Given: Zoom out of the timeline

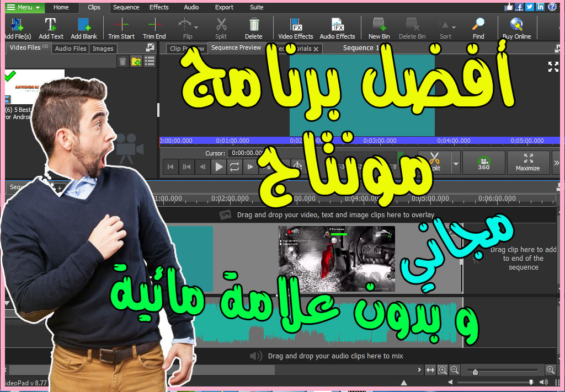Looking at the screenshot, I should coord(455,370).
